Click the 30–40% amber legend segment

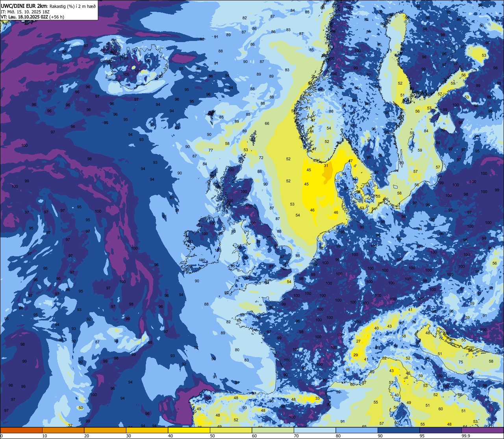[x=147, y=430]
